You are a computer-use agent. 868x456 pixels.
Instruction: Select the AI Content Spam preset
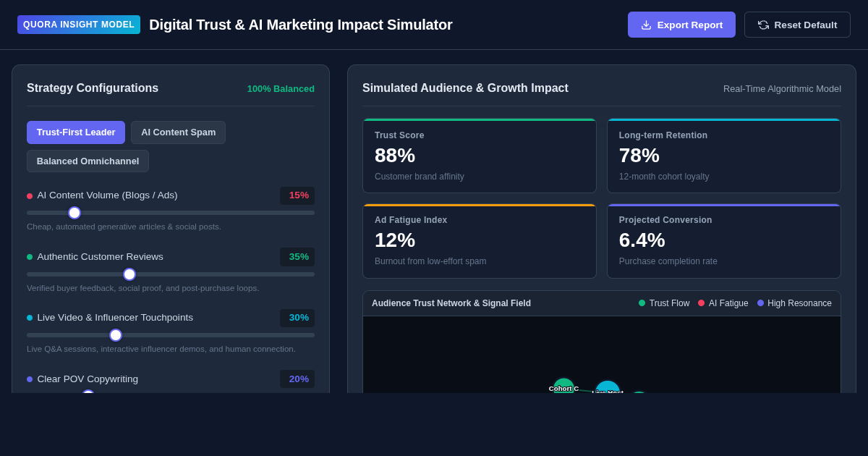point(178,132)
